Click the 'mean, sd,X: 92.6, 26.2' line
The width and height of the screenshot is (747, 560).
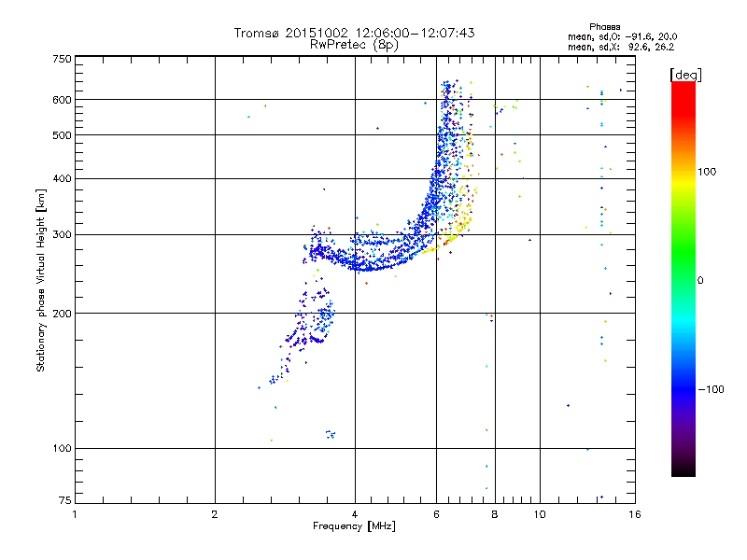click(621, 48)
